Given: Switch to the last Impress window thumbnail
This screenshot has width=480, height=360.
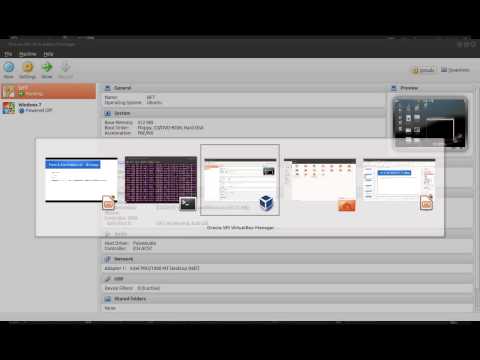Looking at the screenshot, I should [x=399, y=179].
